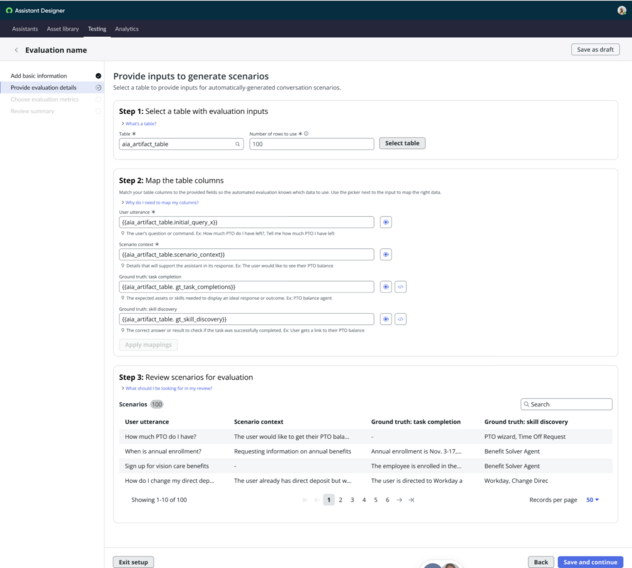632x568 pixels.
Task: Click Save and continue button
Action: (x=590, y=562)
